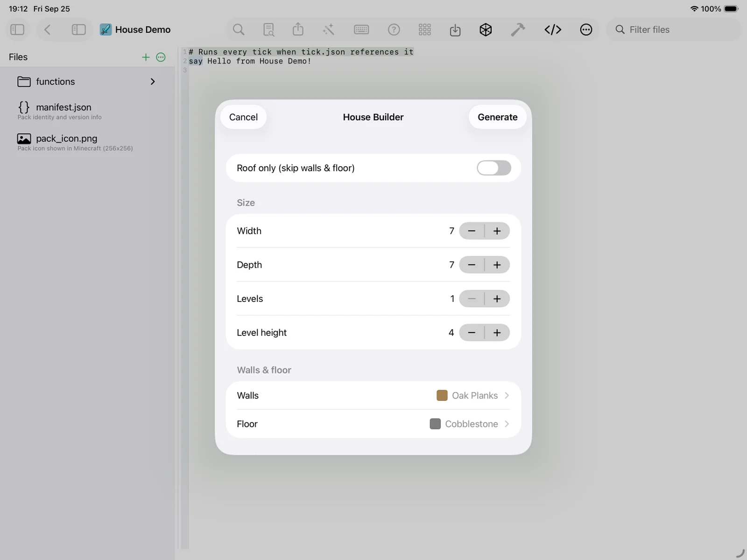Viewport: 747px width, 560px height.
Task: Increase Depth with plus button
Action: point(497,265)
